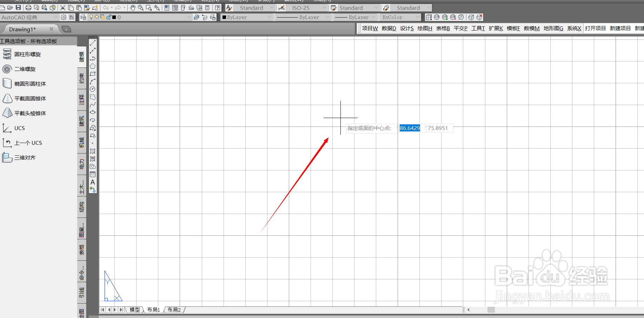Open the 地形图G menu

coord(553,28)
